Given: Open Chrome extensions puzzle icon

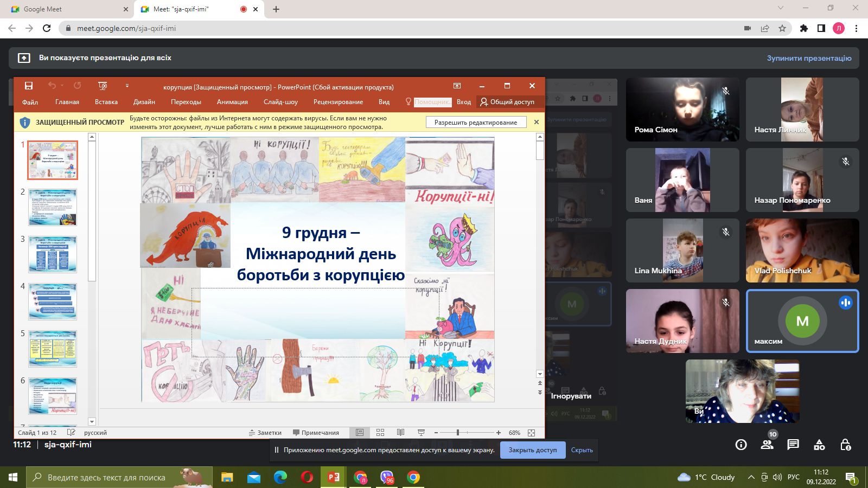Looking at the screenshot, I should point(804,28).
